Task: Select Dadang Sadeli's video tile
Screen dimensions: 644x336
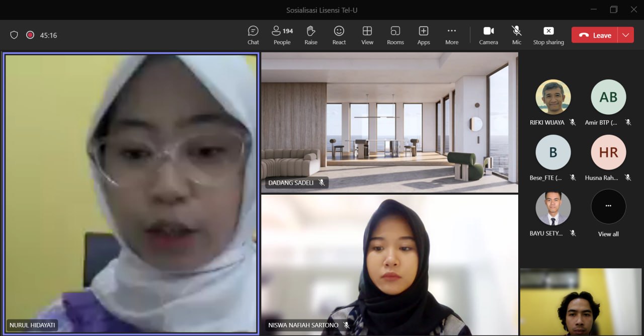Action: [x=389, y=122]
